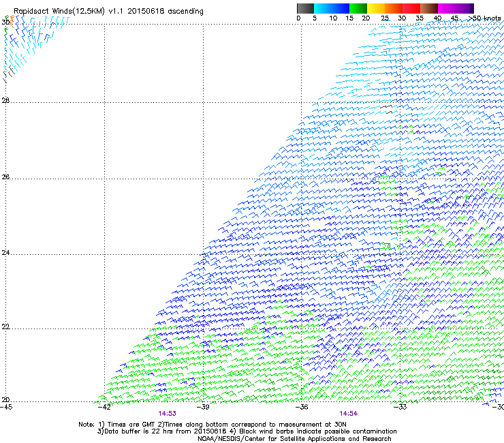Click the gray 0-5 knots color swatch
Screen dimensions: 504x443
[x=305, y=8]
